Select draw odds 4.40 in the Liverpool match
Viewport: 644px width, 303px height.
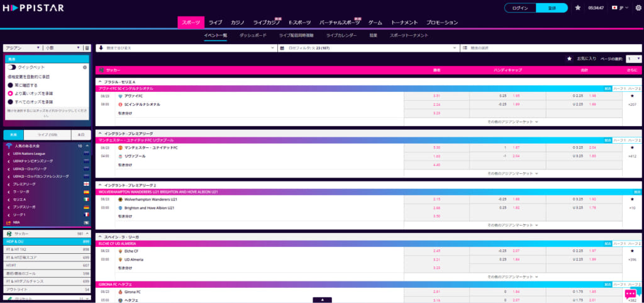point(436,165)
